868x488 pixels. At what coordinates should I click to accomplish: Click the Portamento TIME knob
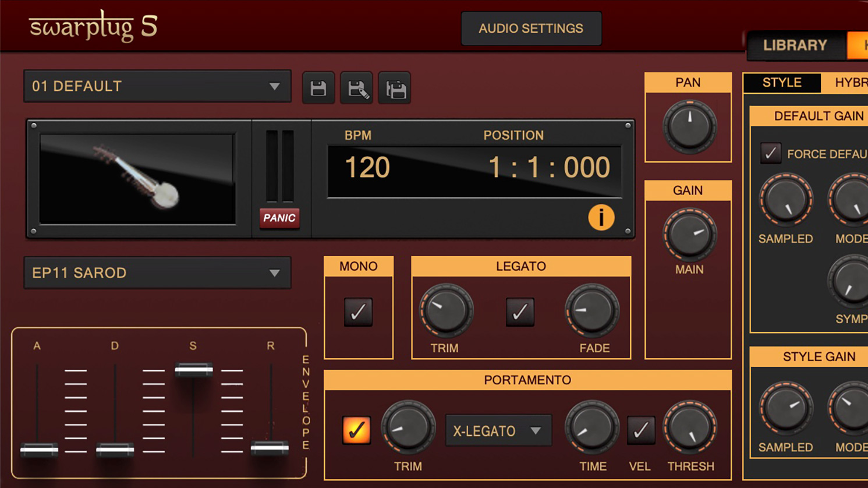(x=592, y=428)
